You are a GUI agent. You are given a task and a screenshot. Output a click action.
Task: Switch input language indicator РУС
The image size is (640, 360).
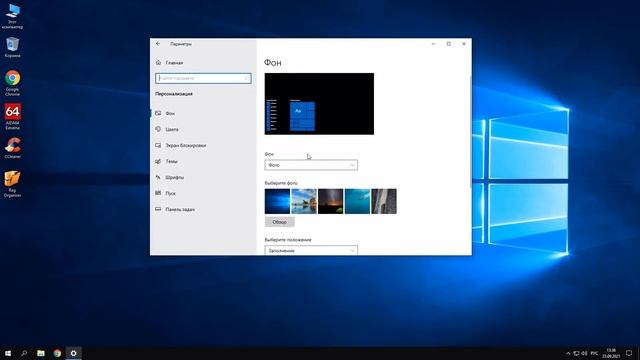[594, 353]
